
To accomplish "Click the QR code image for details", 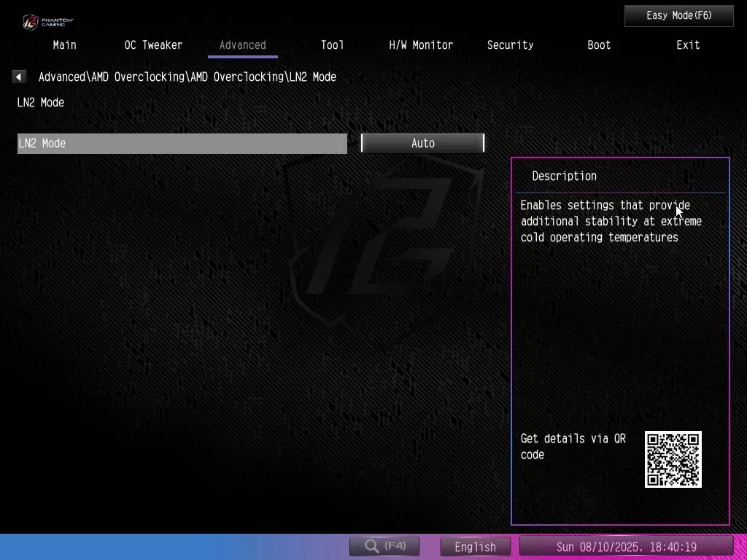I will tap(673, 459).
